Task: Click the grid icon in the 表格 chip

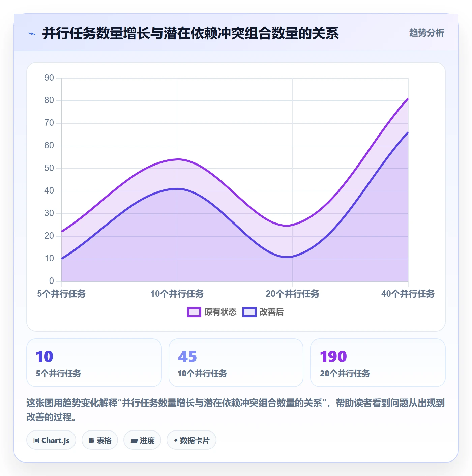Action: [91, 441]
